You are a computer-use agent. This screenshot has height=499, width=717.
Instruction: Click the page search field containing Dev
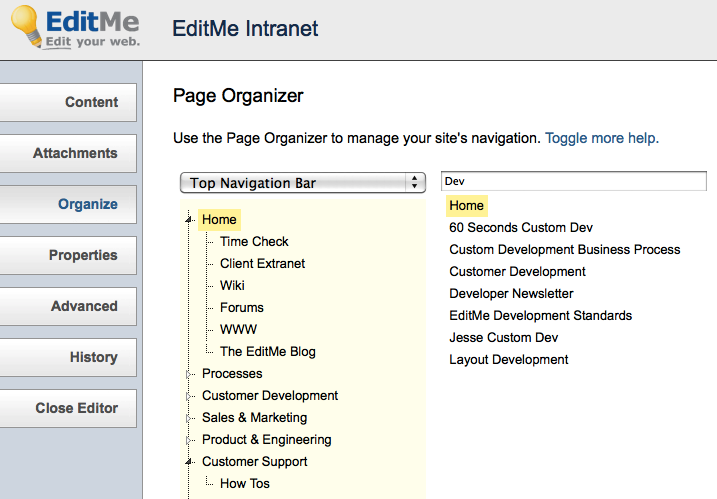(x=573, y=181)
